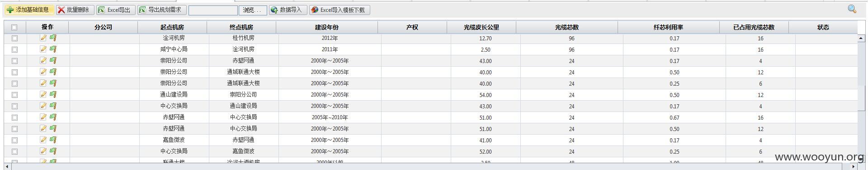This screenshot has width=868, height=170.
Task: Tick the checkbox for 通山建设局 to 崇阳分公司 row
Action: [14, 95]
